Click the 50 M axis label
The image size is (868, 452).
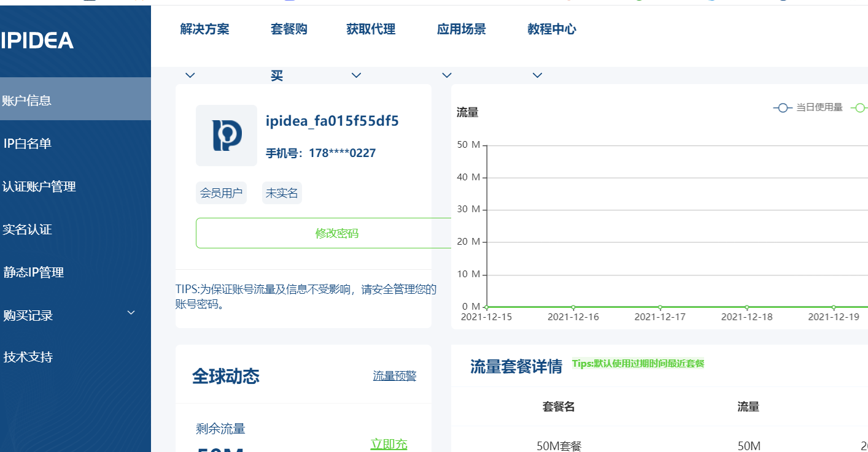[469, 145]
